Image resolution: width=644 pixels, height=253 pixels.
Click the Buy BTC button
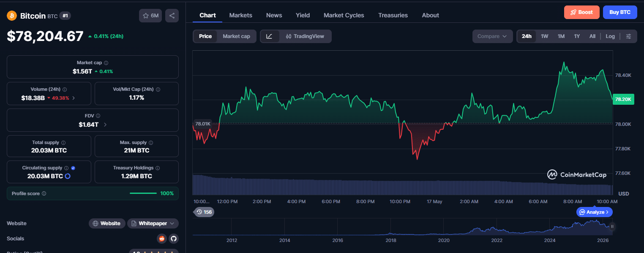point(620,12)
